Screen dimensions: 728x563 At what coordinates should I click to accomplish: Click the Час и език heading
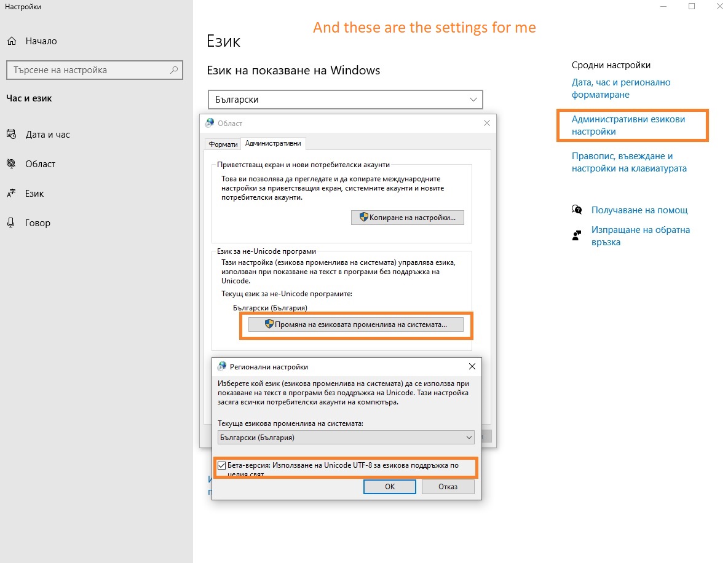pyautogui.click(x=29, y=98)
